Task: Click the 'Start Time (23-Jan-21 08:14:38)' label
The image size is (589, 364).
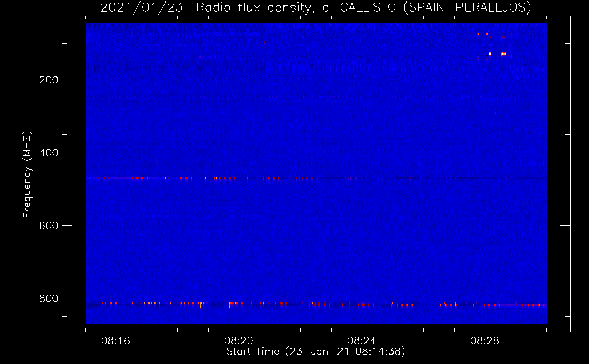Action: coord(316,352)
